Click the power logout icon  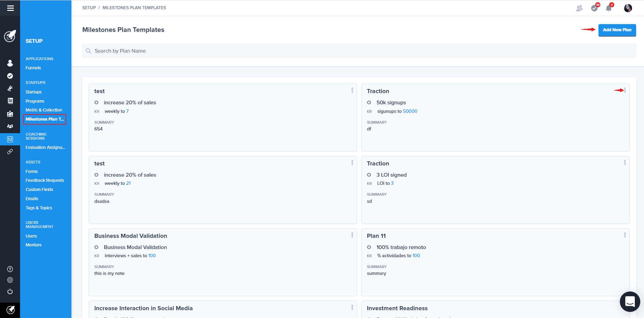tap(10, 291)
